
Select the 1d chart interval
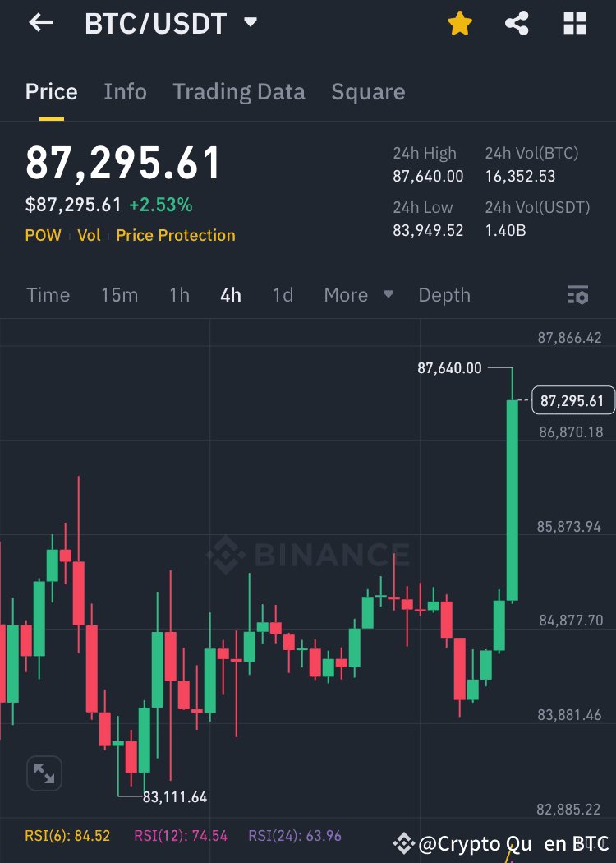click(282, 294)
